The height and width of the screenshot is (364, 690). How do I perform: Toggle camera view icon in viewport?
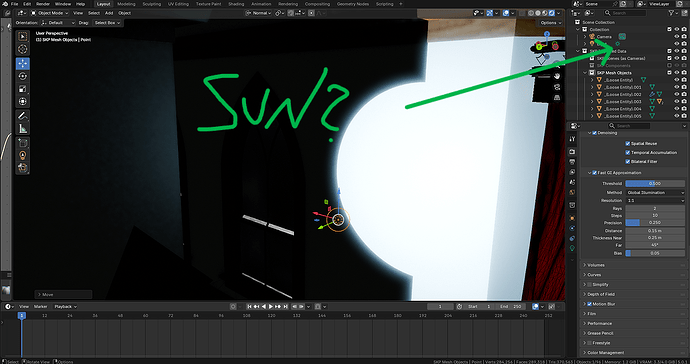click(x=557, y=87)
